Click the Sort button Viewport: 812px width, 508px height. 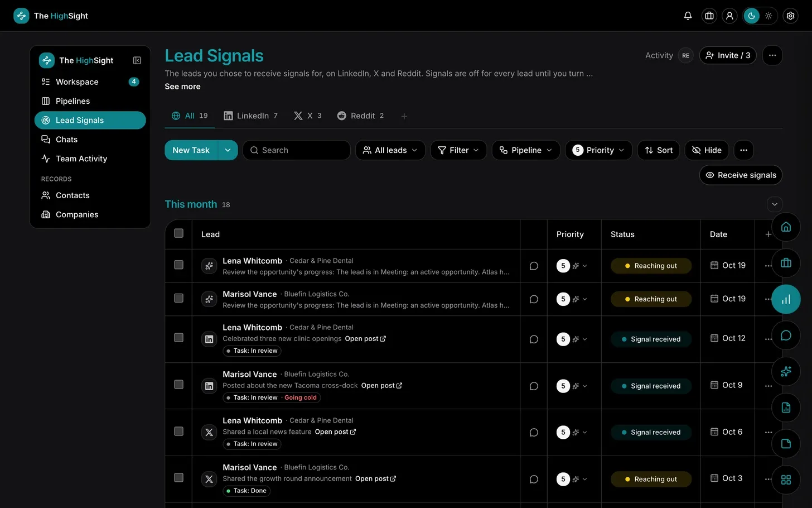[659, 150]
